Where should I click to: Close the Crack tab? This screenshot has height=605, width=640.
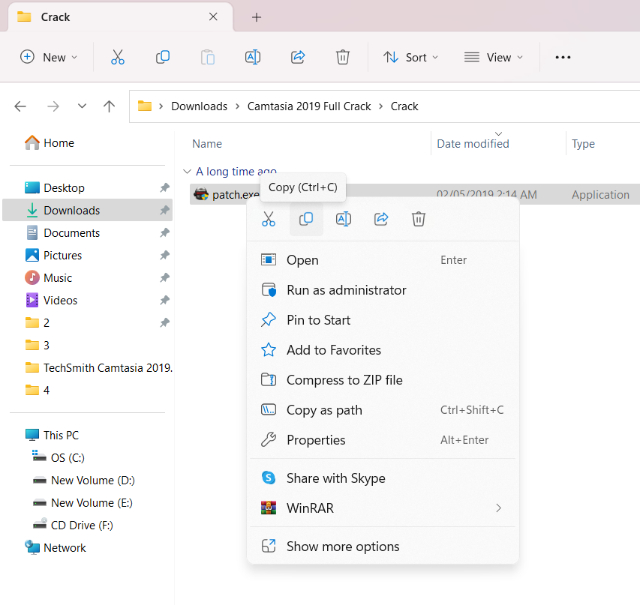tap(213, 17)
